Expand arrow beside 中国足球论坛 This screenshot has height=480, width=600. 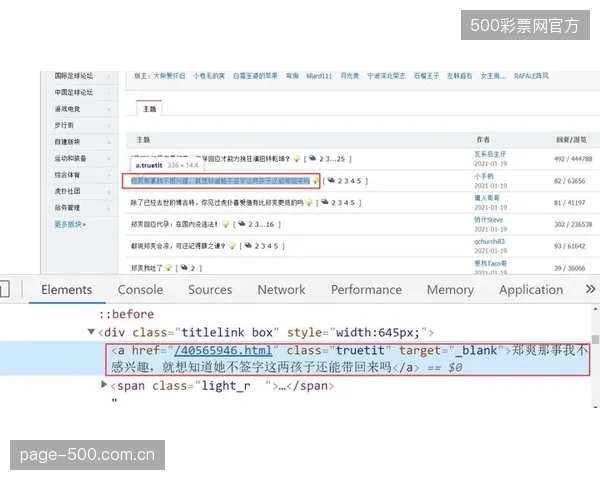click(109, 93)
